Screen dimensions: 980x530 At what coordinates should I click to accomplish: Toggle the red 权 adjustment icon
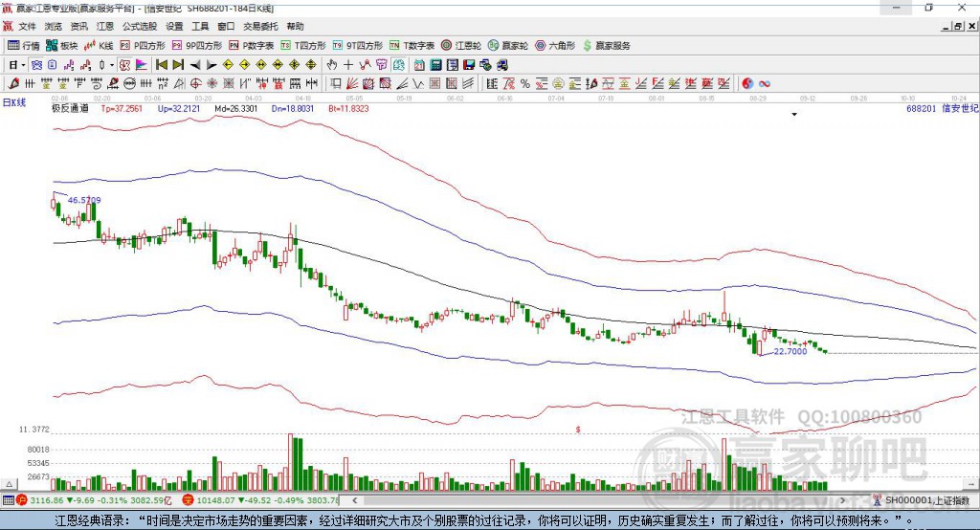point(124,65)
